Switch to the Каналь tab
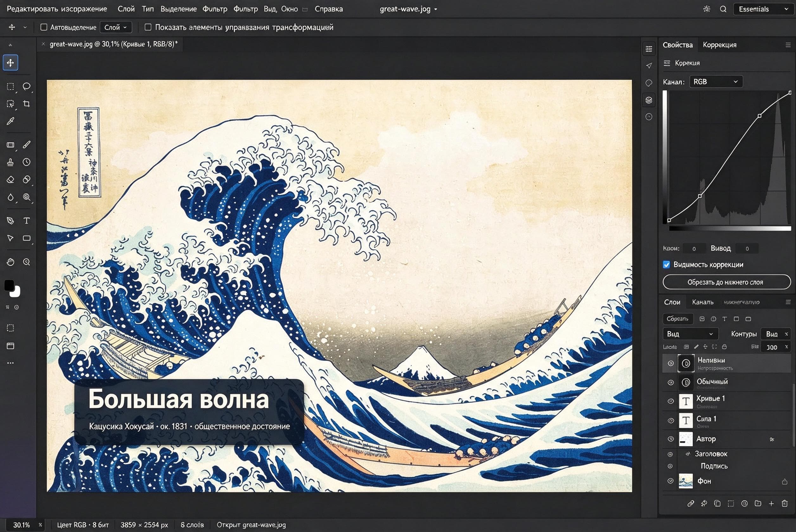The width and height of the screenshot is (796, 532). (703, 302)
